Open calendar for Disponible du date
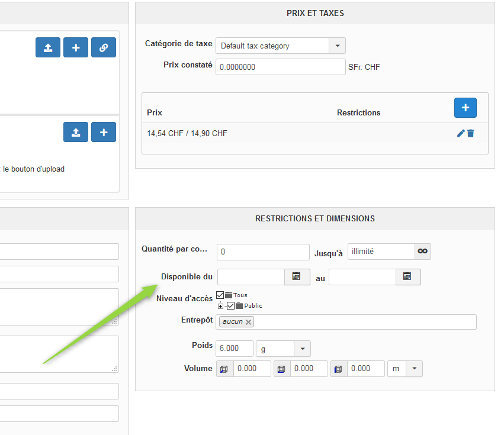The height and width of the screenshot is (435, 504). (297, 276)
